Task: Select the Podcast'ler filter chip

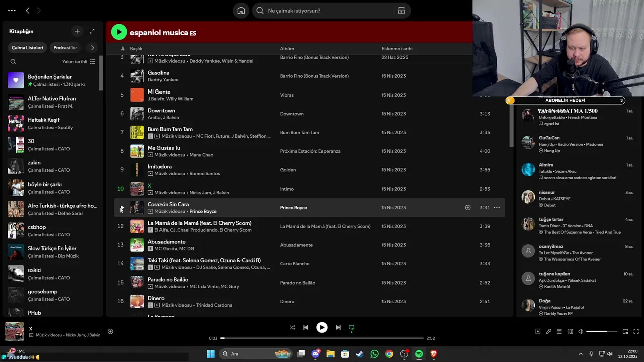Action: tap(65, 48)
